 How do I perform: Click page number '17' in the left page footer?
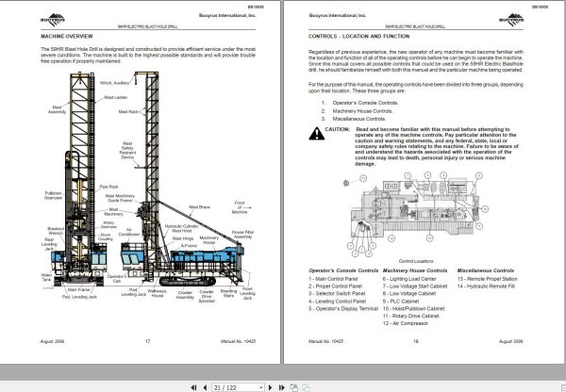coord(148,341)
